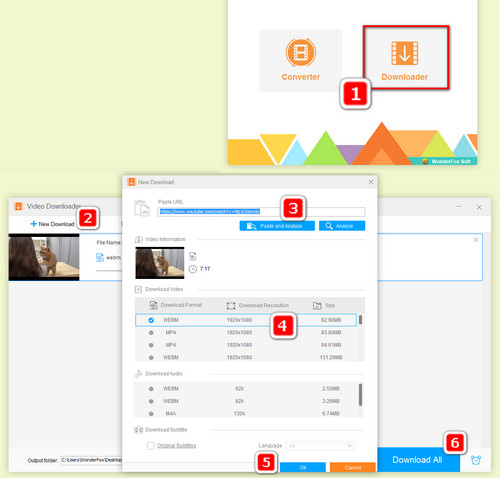Screen dimensions: 500x478
Task: Open the Downloader module
Action: pyautogui.click(x=406, y=57)
